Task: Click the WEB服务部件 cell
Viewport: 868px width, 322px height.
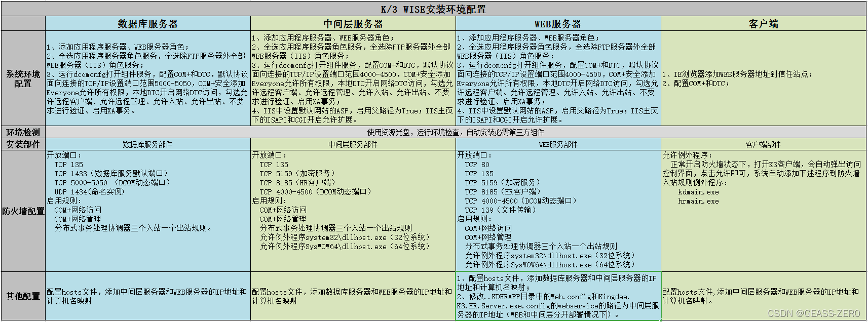Action: click(x=558, y=144)
